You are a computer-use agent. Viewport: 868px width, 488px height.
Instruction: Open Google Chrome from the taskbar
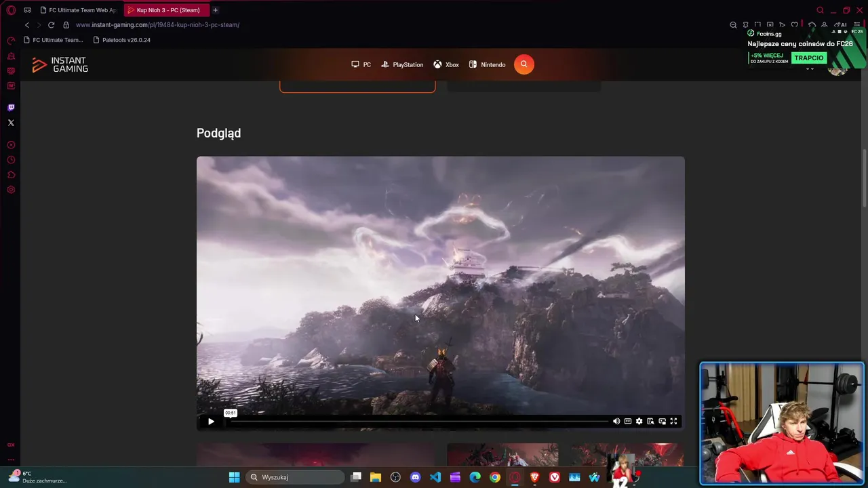(495, 477)
